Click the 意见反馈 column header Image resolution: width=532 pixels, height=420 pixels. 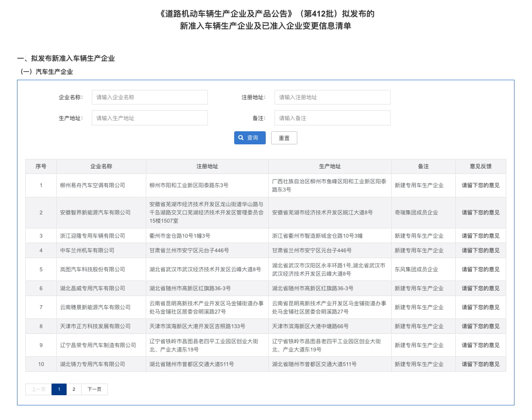click(x=481, y=166)
